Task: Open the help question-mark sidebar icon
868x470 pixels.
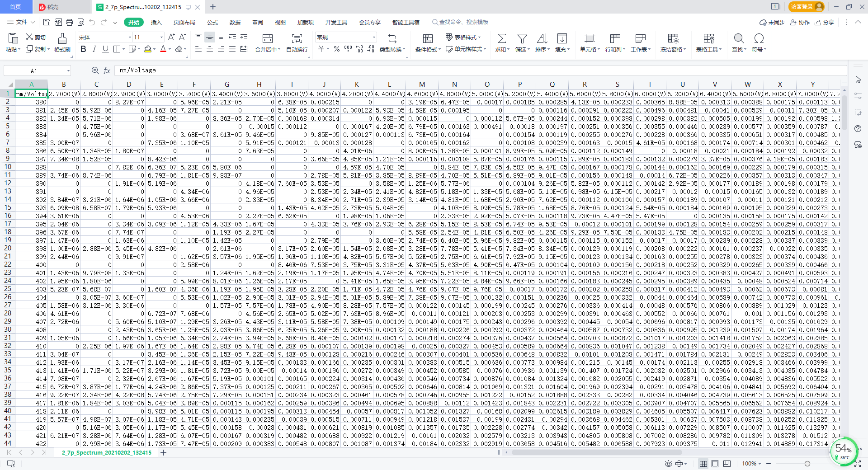Action: (x=858, y=129)
